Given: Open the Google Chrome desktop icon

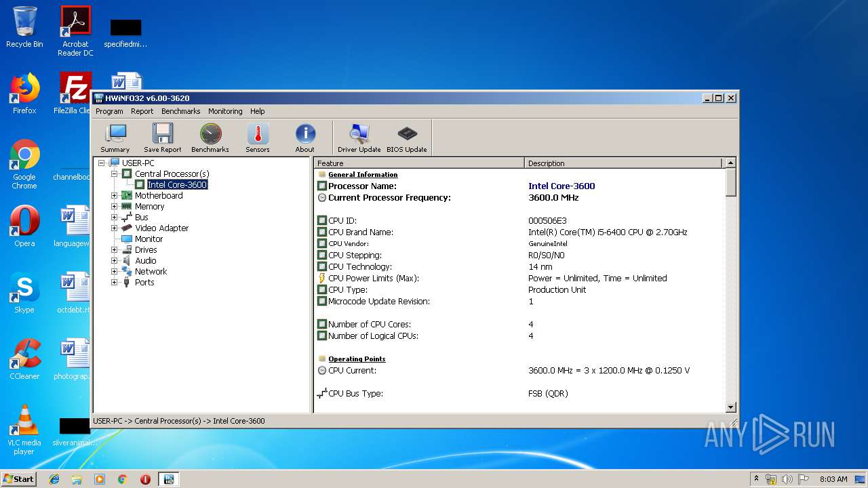Looking at the screenshot, I should pos(24,164).
